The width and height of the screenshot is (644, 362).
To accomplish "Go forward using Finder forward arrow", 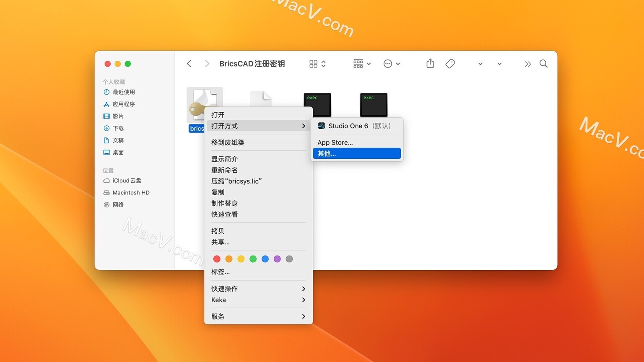I will click(x=207, y=64).
